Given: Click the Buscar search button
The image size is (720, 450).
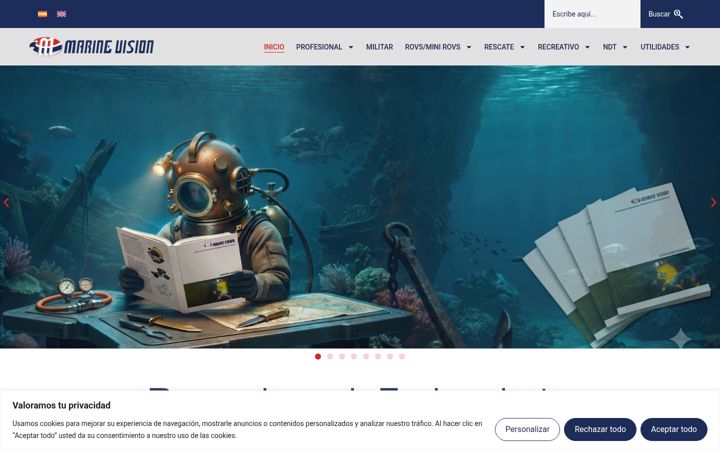Looking at the screenshot, I should [665, 14].
